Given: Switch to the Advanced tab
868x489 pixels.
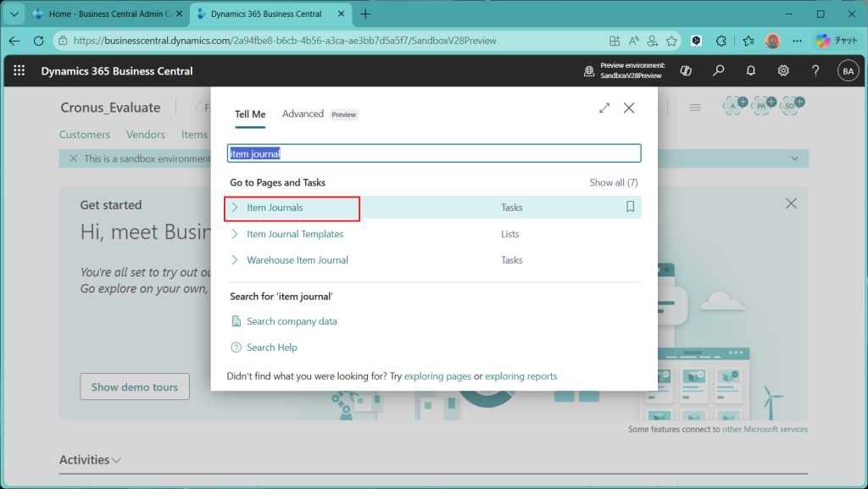Looking at the screenshot, I should (303, 114).
